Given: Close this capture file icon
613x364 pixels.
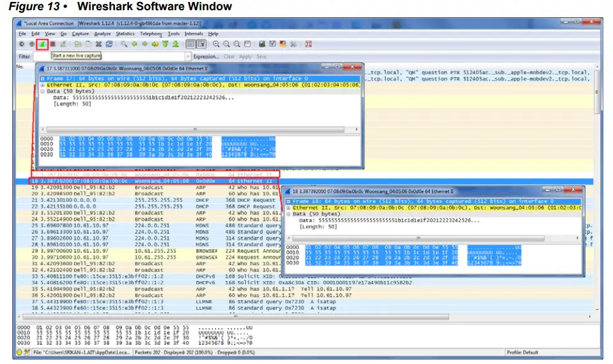Looking at the screenshot, I should (98, 44).
